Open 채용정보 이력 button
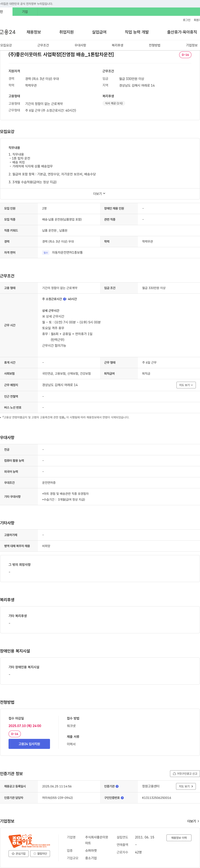 point(179,838)
